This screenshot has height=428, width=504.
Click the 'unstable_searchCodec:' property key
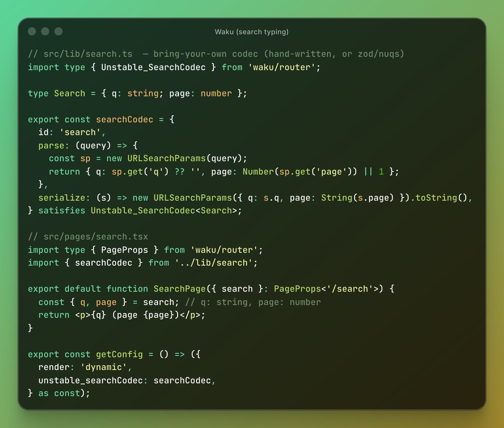[x=93, y=380]
